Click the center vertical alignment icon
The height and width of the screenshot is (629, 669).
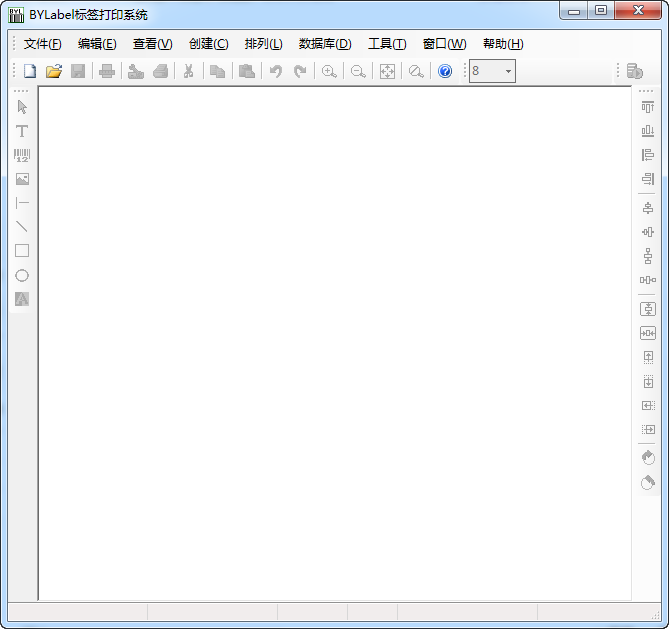pos(648,232)
